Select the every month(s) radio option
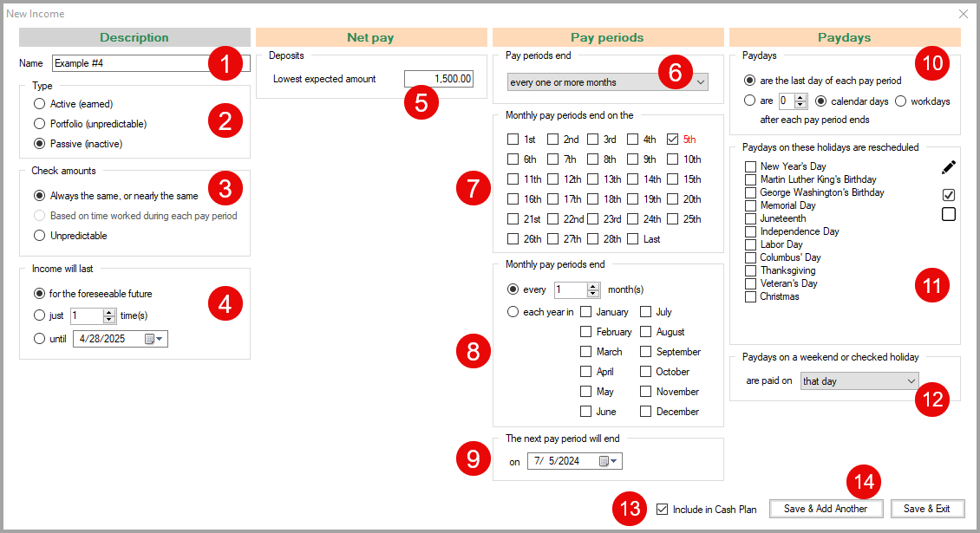Screen dimensions: 980x533 513,289
